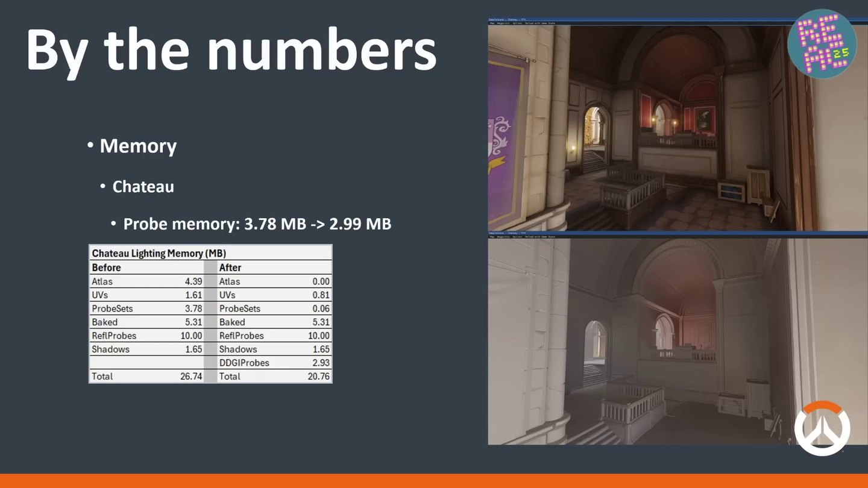The image size is (868, 488).
Task: Open Options menu in the untextured lighting view
Action: tap(517, 237)
